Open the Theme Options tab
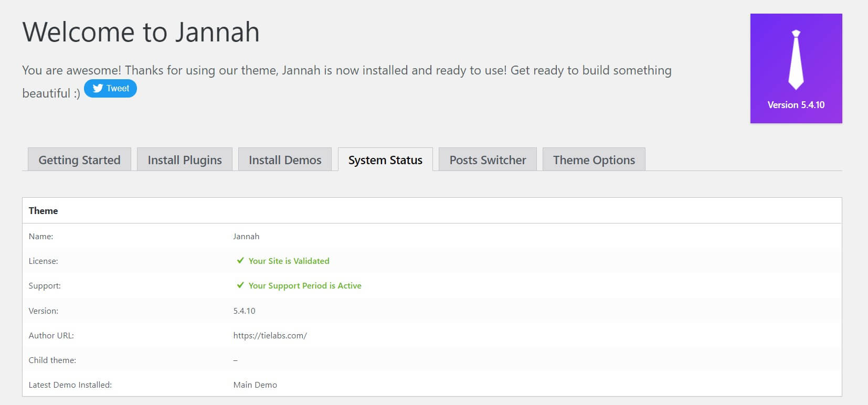This screenshot has width=868, height=405. 594,159
